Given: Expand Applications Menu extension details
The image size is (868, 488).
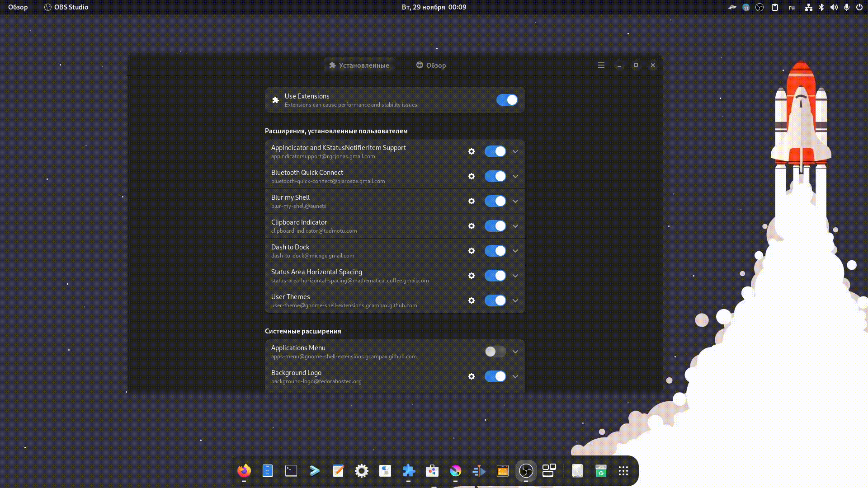Looking at the screenshot, I should tap(515, 352).
